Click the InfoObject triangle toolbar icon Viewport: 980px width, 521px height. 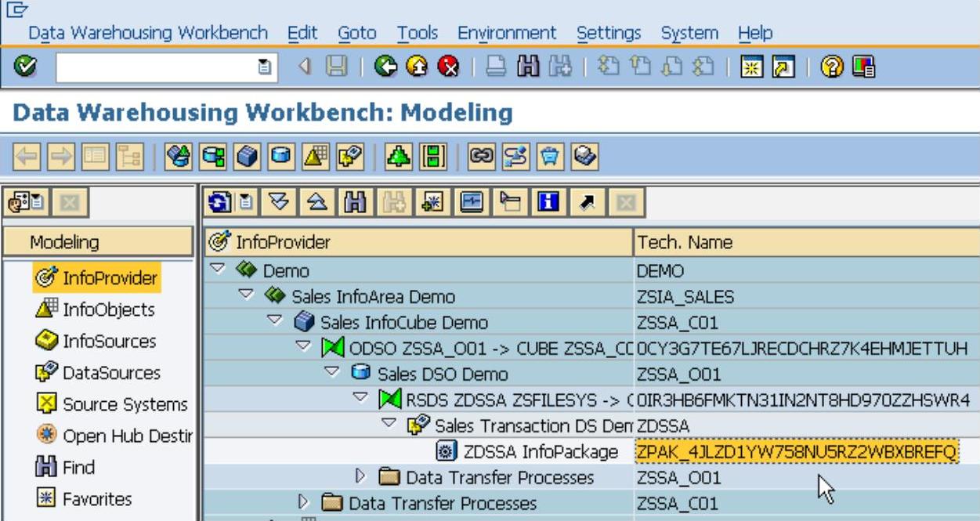[316, 157]
